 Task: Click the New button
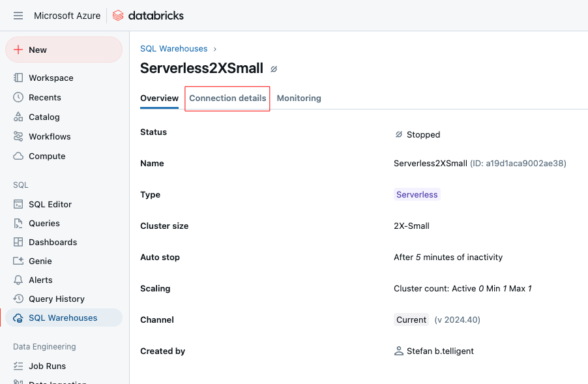point(63,50)
